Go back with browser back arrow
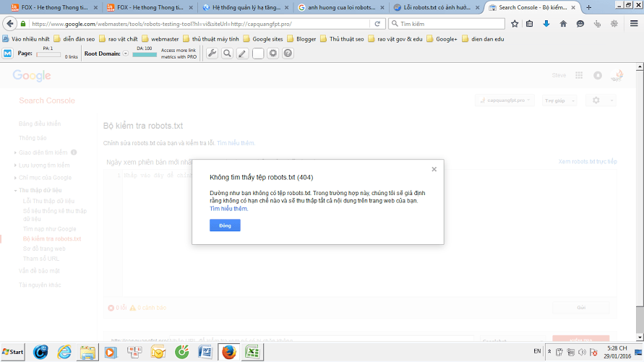This screenshot has width=644, height=362. click(10, 24)
